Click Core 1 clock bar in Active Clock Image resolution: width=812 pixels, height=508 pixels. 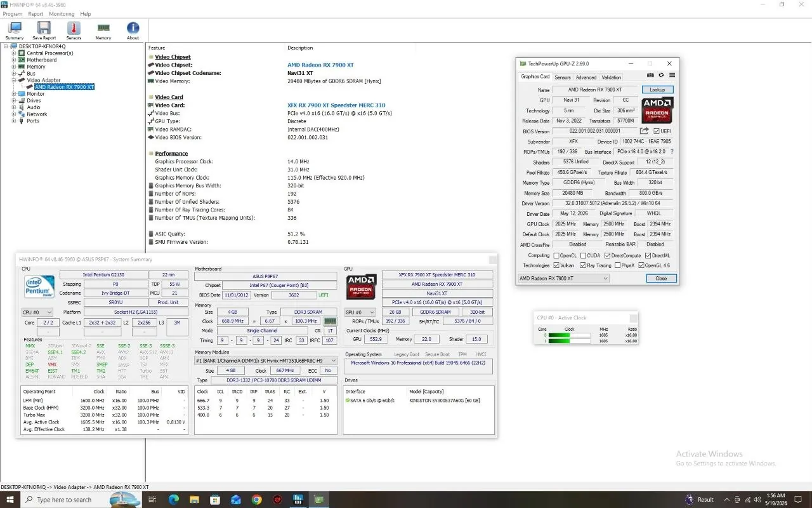pos(569,341)
